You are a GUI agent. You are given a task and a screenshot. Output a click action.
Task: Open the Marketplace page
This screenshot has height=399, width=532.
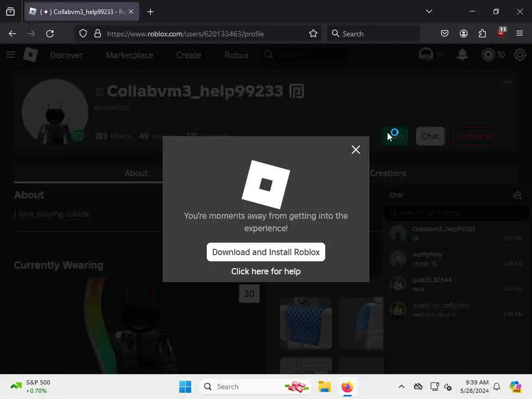click(129, 55)
